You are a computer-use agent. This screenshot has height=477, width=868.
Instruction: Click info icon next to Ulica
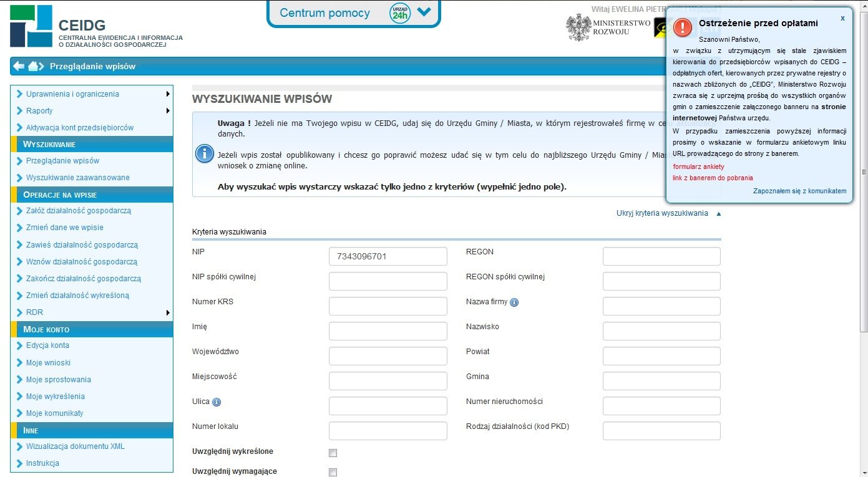point(217,402)
